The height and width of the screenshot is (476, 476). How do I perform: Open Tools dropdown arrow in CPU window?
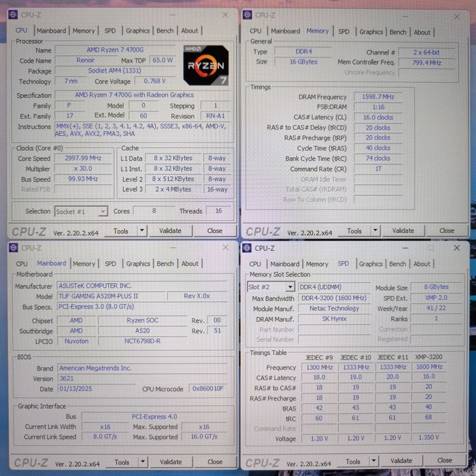click(141, 231)
